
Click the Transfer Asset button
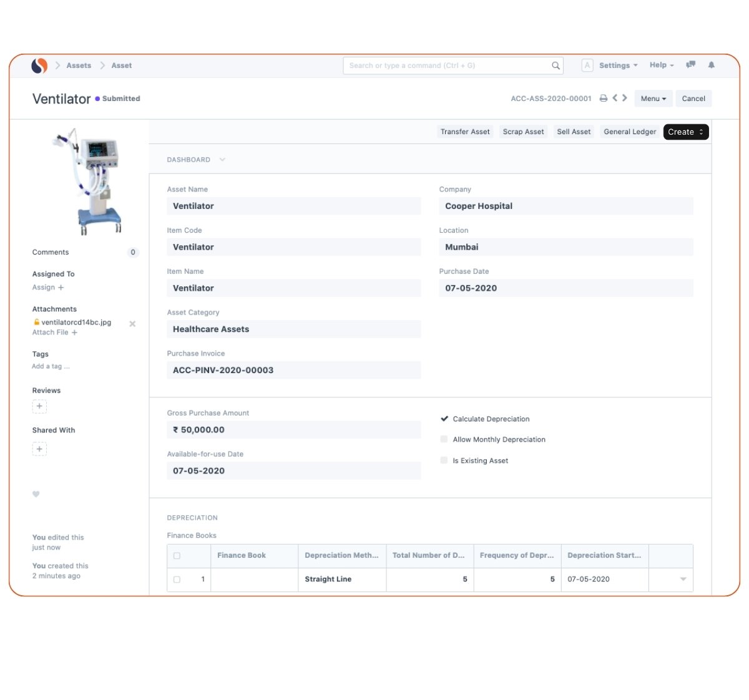464,132
